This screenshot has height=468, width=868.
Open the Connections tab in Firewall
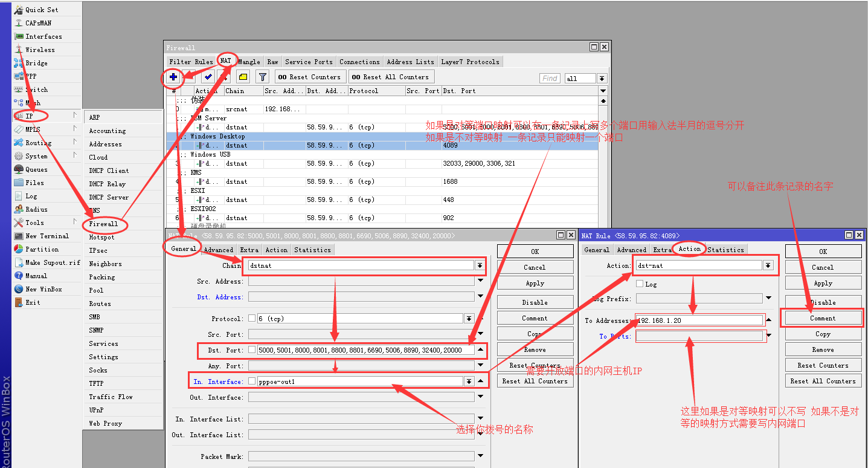click(359, 62)
